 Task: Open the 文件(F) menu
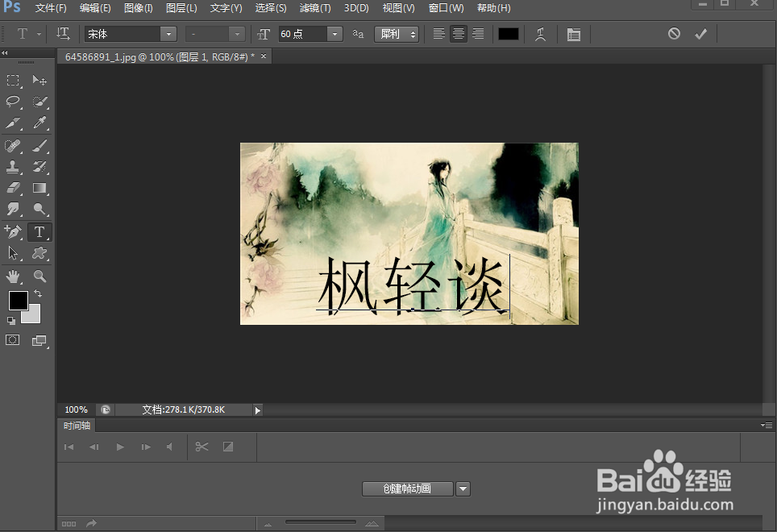coord(51,8)
